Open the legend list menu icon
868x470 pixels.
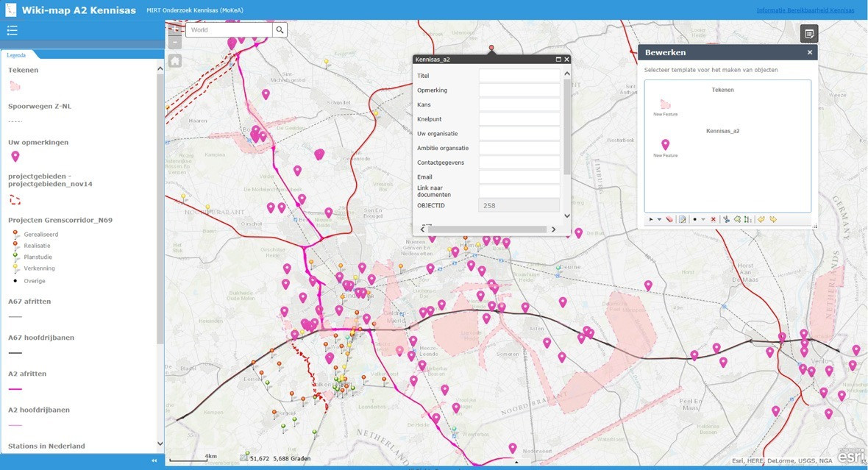tap(12, 30)
